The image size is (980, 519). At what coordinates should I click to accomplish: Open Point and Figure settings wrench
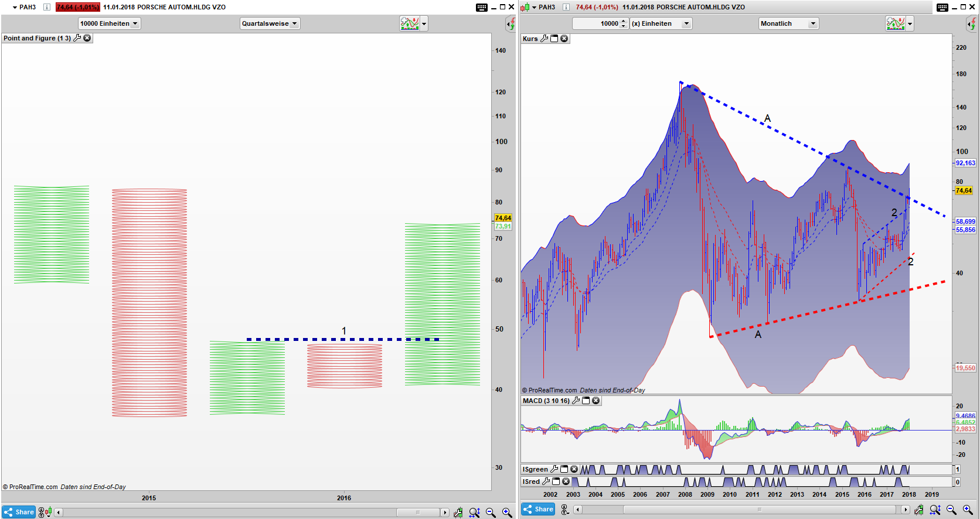pyautogui.click(x=77, y=38)
